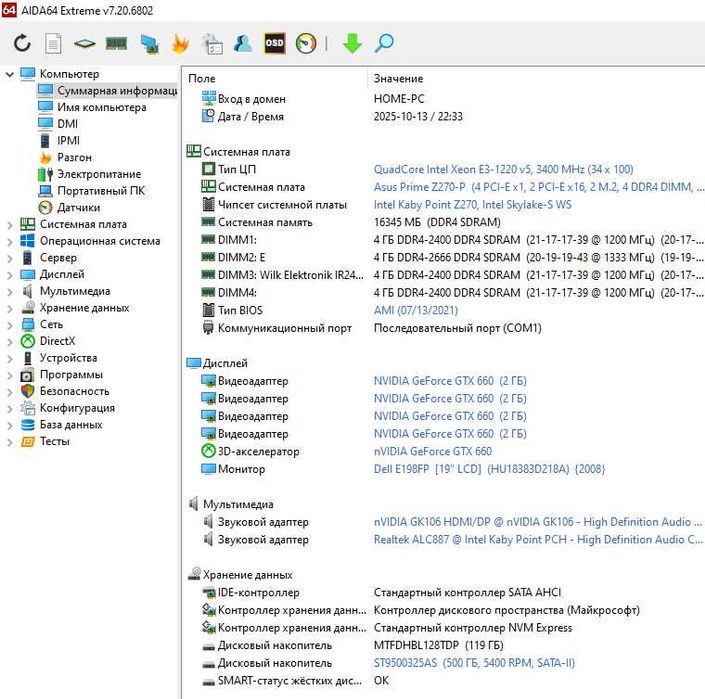This screenshot has height=699, width=705.
Task: Expand the DirectX tree node
Action: pyautogui.click(x=9, y=341)
